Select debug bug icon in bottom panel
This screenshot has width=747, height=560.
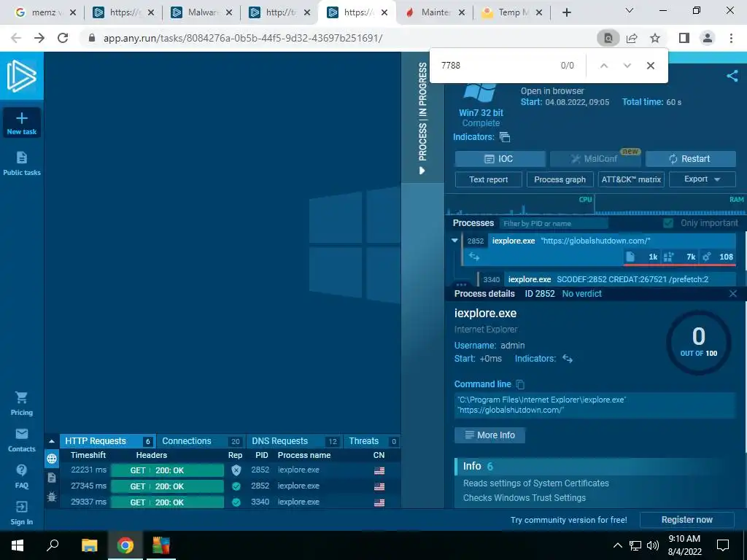52,497
